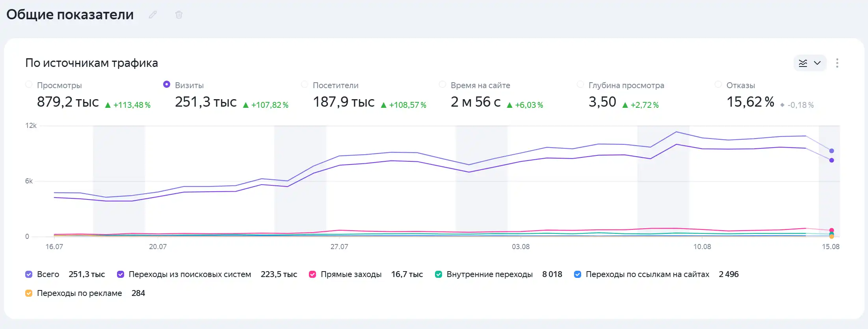
Task: Toggle Переходы по ссылкам на сайтах checkbox
Action: (578, 274)
